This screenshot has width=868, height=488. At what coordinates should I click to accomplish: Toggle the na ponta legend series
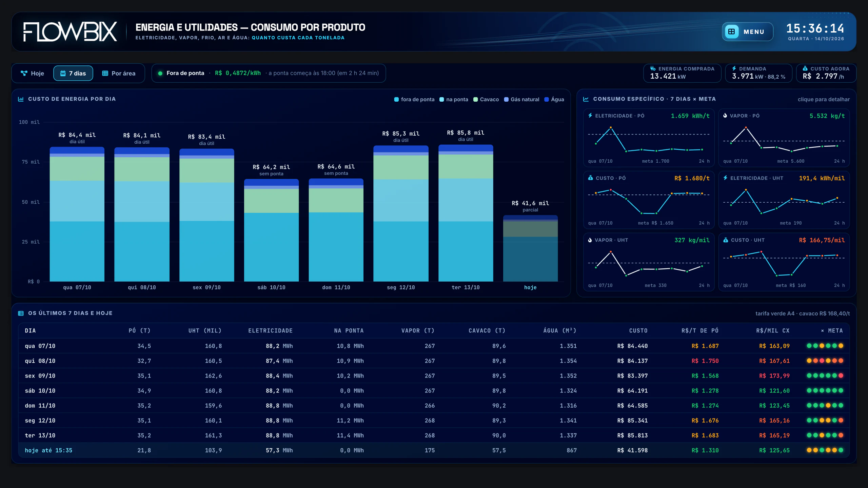(x=454, y=99)
